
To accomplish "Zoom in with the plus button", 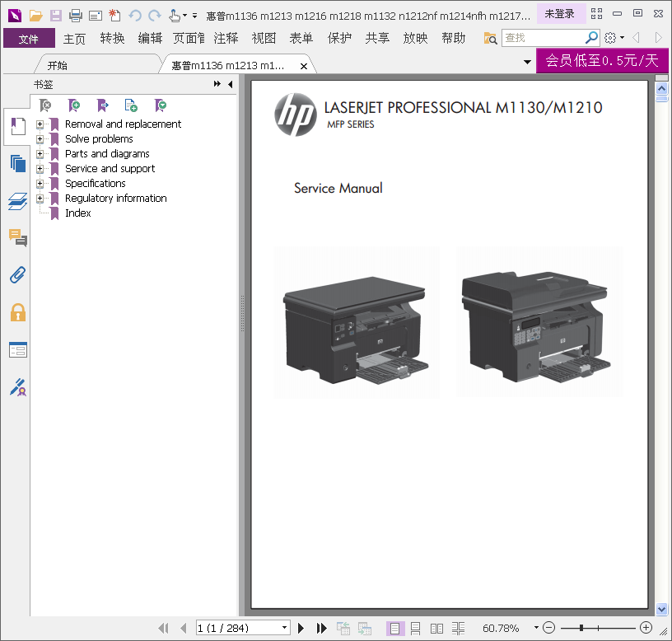I will coord(646,628).
